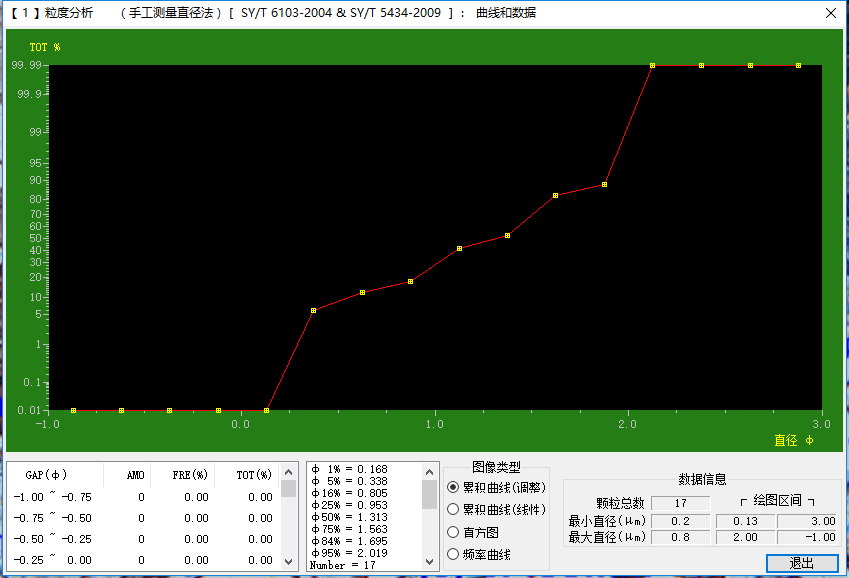Click the 绘图区间 field showing 3.00
The height and width of the screenshot is (578, 849).
click(x=808, y=520)
